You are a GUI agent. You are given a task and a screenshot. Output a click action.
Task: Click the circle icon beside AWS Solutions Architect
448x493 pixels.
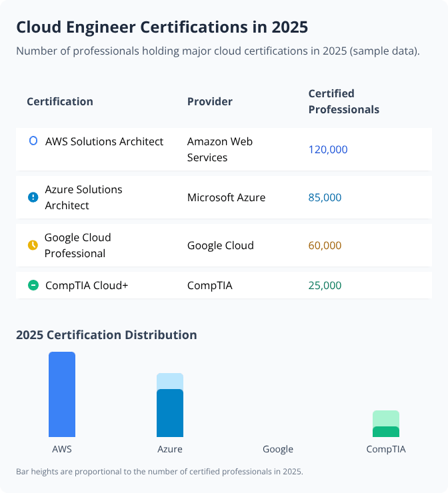coord(33,141)
